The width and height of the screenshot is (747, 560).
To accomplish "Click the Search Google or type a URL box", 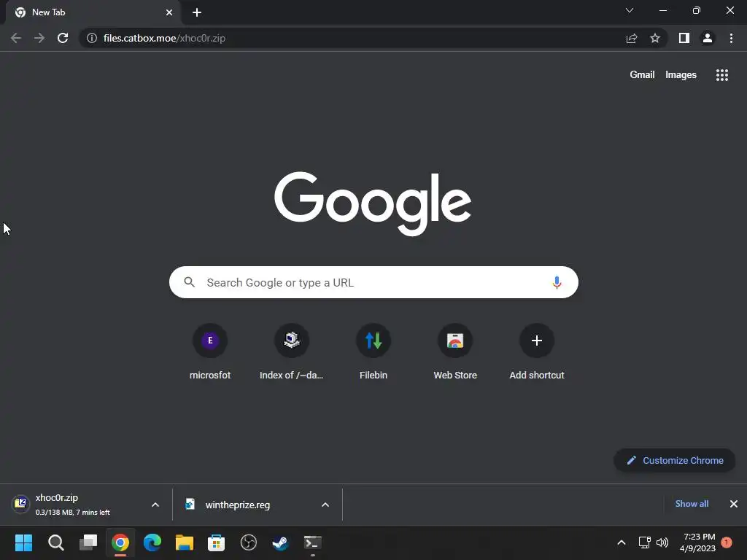I will click(x=373, y=282).
